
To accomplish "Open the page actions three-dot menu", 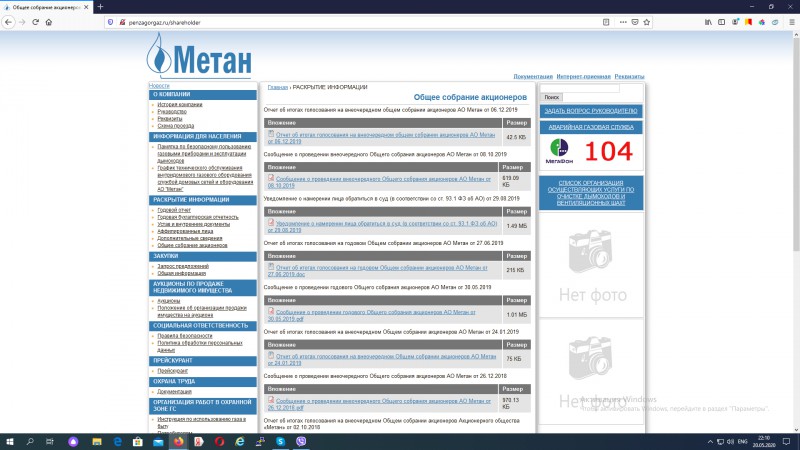I will click(623, 22).
